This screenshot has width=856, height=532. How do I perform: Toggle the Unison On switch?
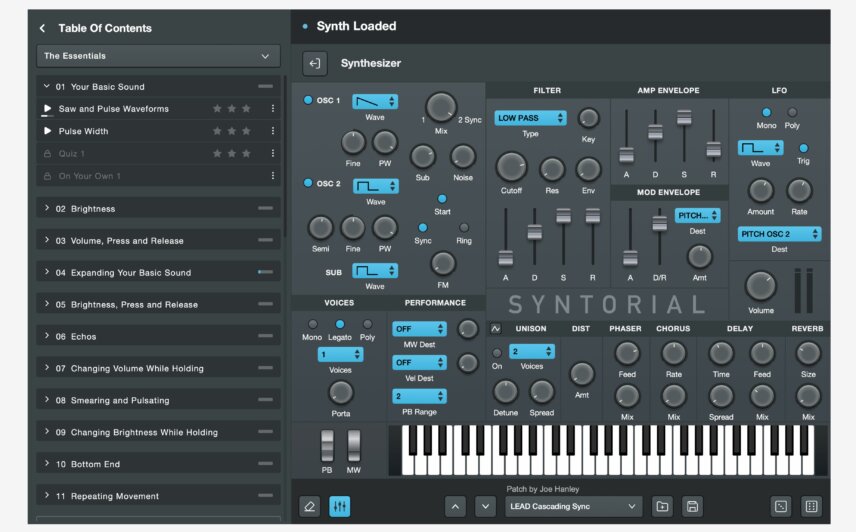pos(497,353)
